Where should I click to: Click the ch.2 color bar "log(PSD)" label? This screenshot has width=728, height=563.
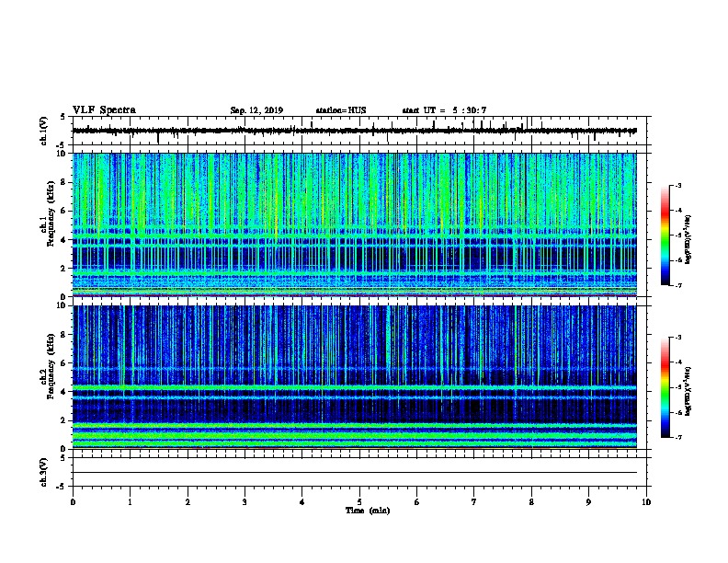coord(688,391)
